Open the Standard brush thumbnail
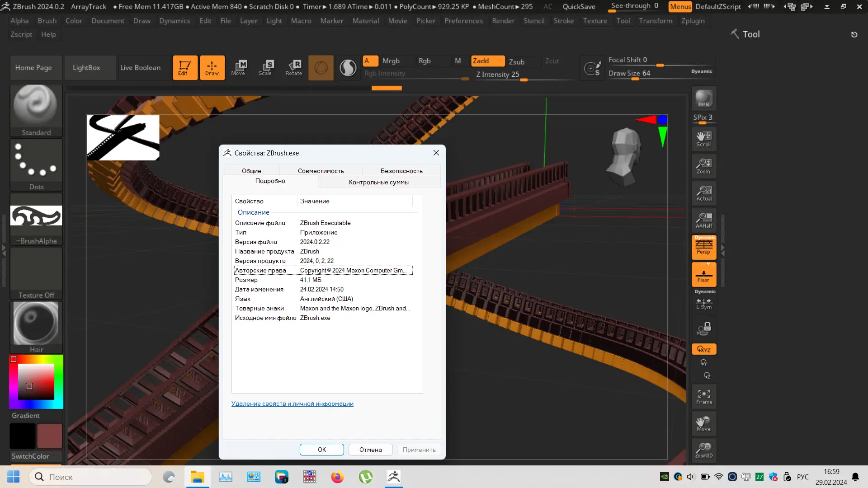 point(36,110)
